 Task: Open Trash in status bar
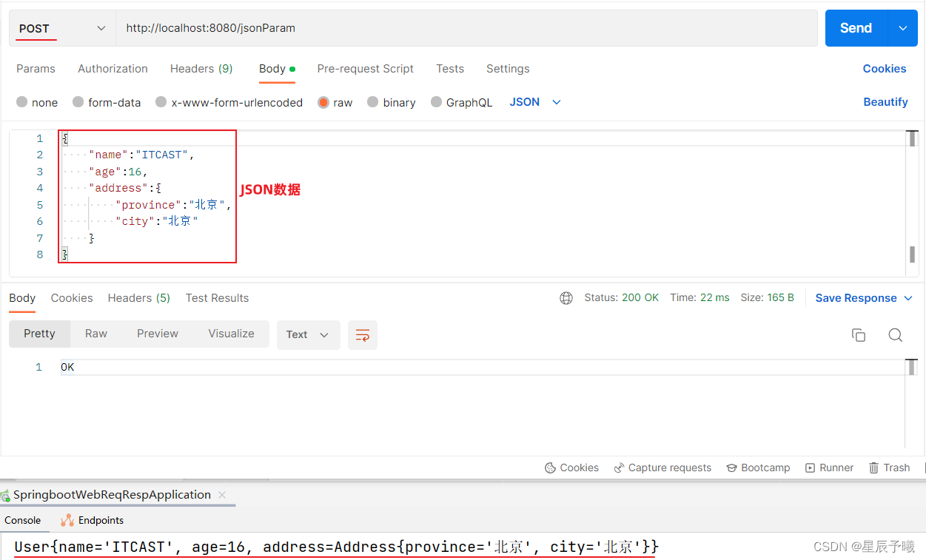(889, 468)
